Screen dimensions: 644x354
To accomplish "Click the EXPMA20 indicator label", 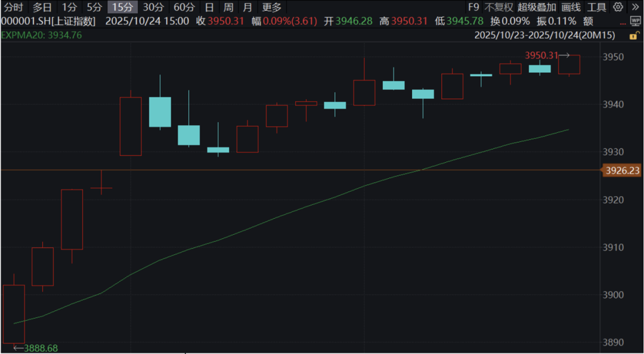I will coord(41,35).
